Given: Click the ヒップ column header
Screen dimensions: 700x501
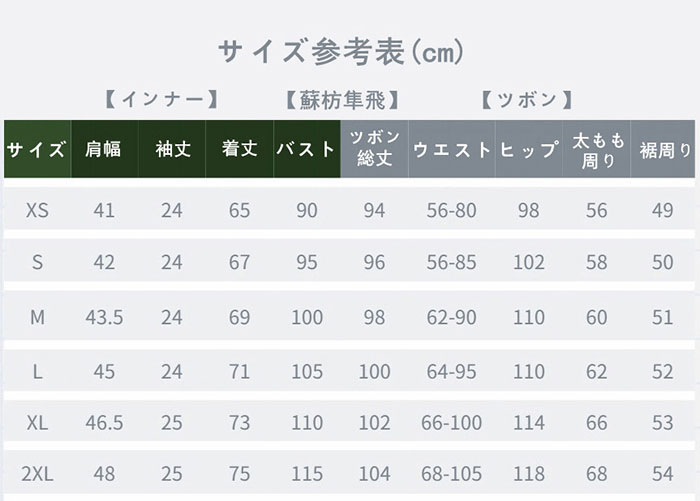Looking at the screenshot, I should click(x=529, y=150).
